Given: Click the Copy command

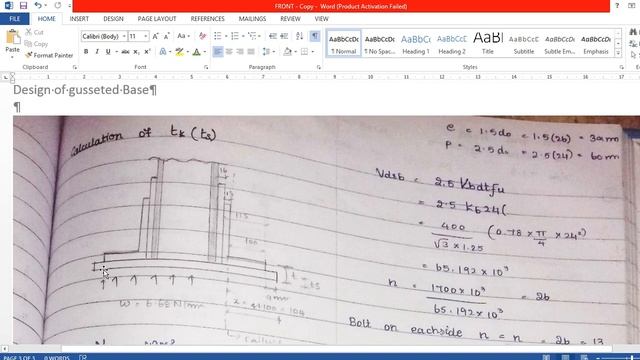Looking at the screenshot, I should 36,44.
